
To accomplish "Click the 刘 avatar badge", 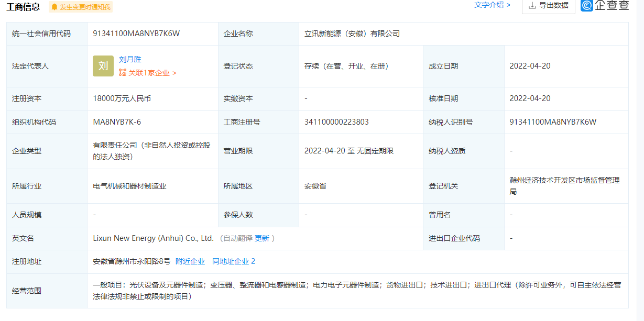I will pyautogui.click(x=103, y=66).
